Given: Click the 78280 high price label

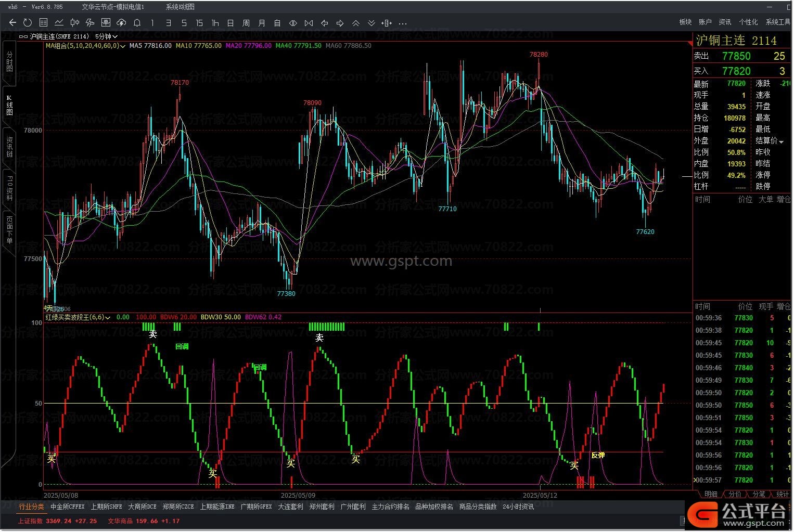Looking at the screenshot, I should pos(539,55).
